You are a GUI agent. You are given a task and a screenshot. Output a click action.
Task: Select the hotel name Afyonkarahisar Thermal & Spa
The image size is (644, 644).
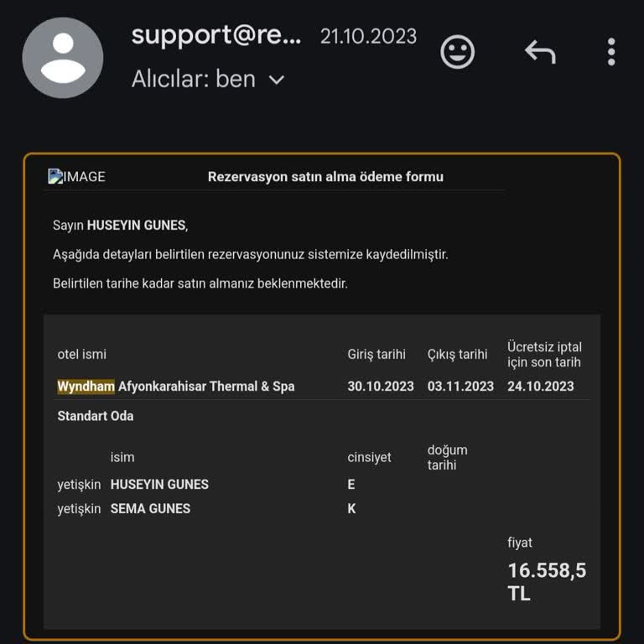coord(206,387)
